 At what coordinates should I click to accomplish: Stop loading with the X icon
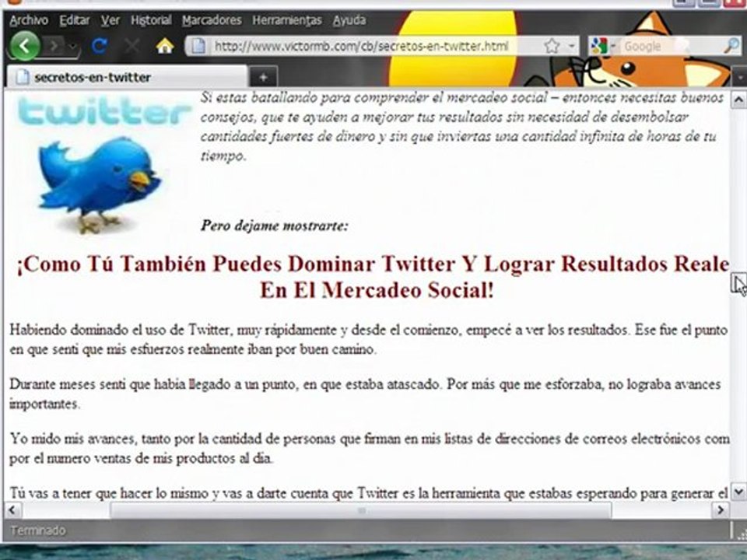point(132,46)
